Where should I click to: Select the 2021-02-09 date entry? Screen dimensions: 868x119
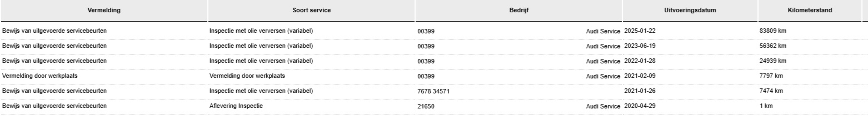pyautogui.click(x=640, y=76)
